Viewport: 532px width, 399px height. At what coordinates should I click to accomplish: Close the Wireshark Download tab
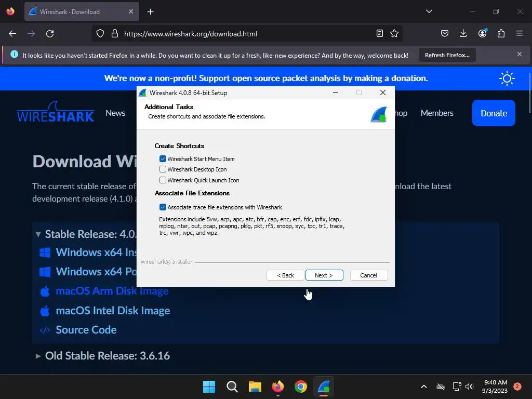tap(131, 11)
